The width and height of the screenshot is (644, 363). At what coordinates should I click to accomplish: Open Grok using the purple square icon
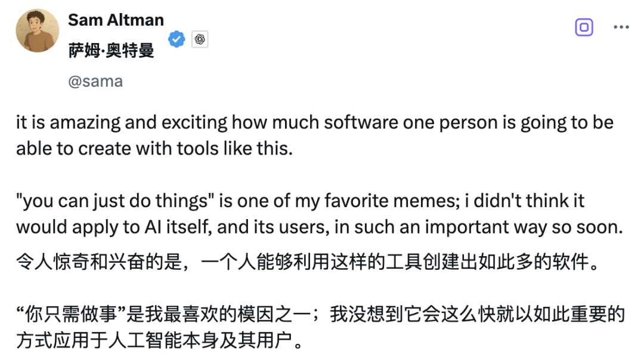point(584,27)
